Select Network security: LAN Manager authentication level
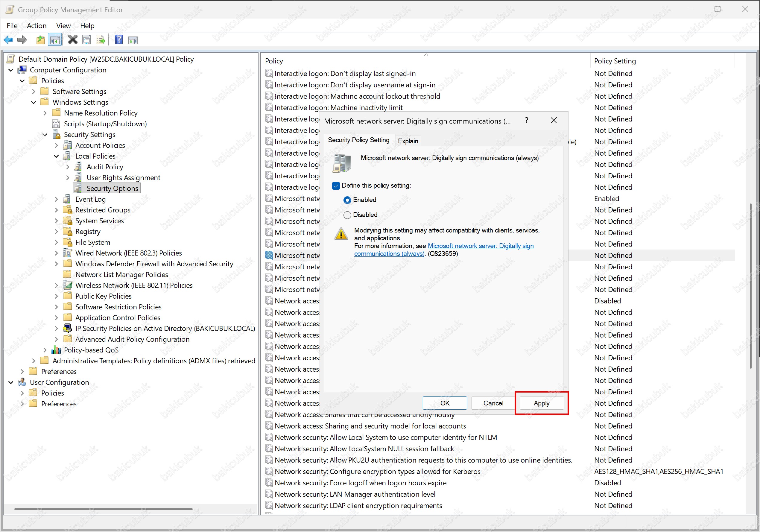760x532 pixels. tap(355, 494)
